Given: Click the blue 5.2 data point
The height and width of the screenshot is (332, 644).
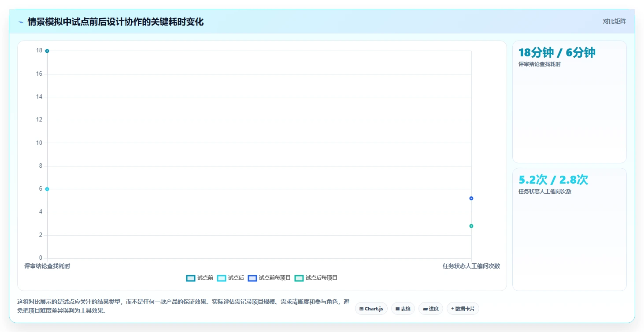Looking at the screenshot, I should tap(471, 198).
